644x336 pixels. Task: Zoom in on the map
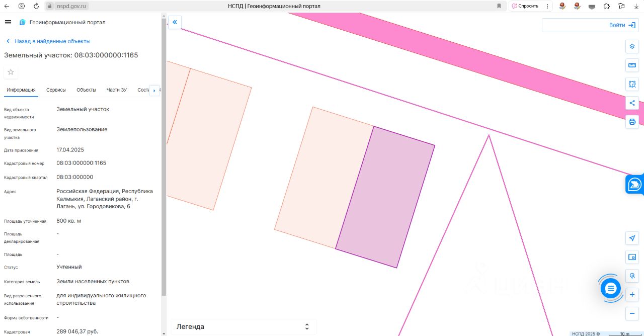[x=632, y=294]
